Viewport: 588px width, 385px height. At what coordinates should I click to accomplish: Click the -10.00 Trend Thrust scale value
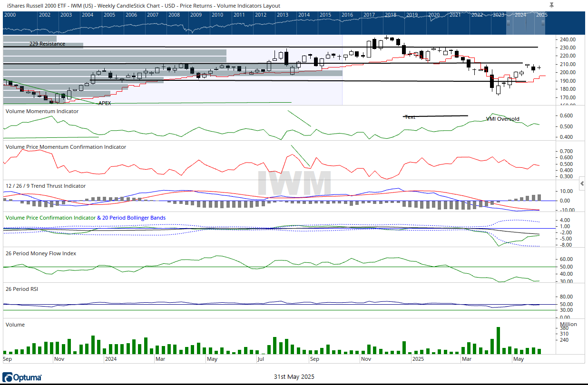pyautogui.click(x=568, y=210)
